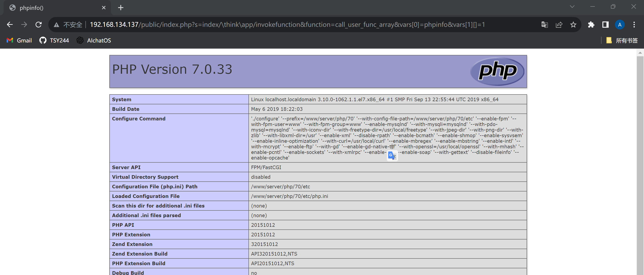Click the share page icon
The width and height of the screenshot is (644, 275).
[559, 25]
